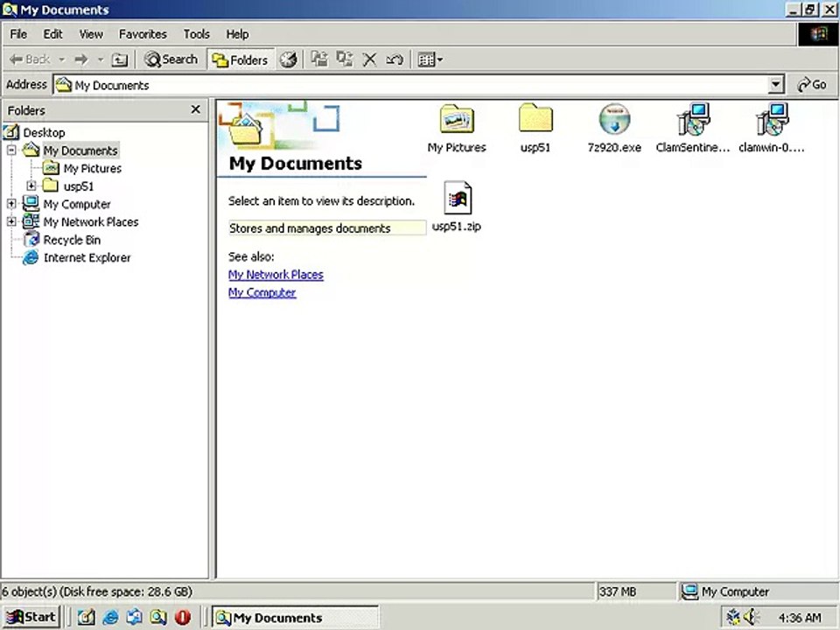Click the Windows logo throbber icon
Screen dimensions: 840x630
pyautogui.click(x=818, y=34)
